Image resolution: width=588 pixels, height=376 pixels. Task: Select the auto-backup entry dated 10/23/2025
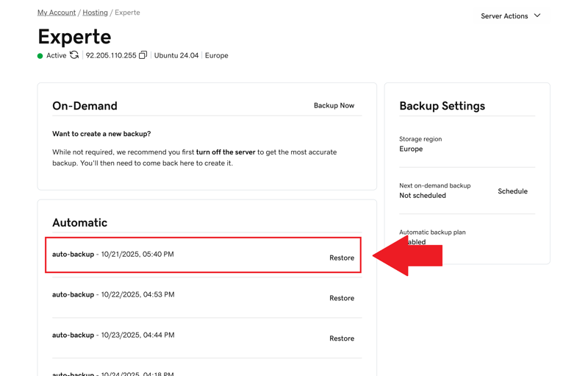click(x=113, y=336)
